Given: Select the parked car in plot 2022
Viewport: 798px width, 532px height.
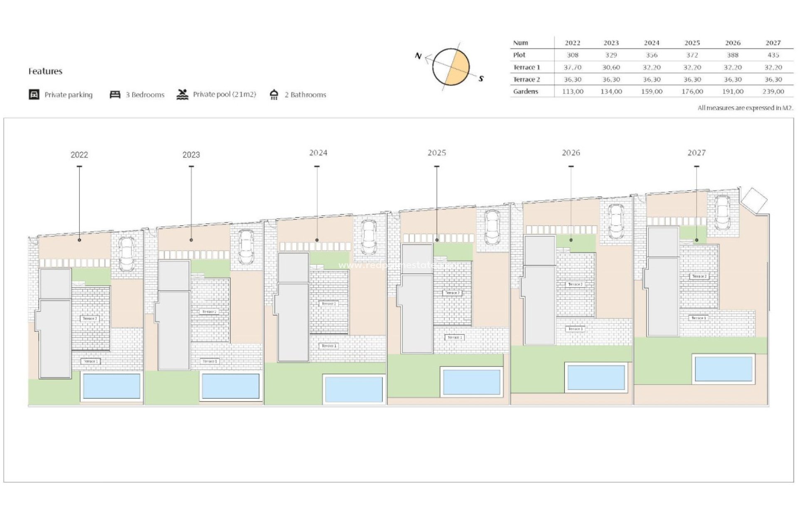Looking at the screenshot, I should (x=127, y=254).
